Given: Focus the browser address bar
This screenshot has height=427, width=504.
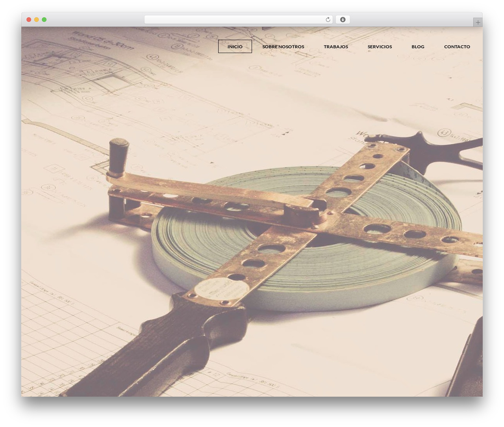Looking at the screenshot, I should [x=238, y=20].
